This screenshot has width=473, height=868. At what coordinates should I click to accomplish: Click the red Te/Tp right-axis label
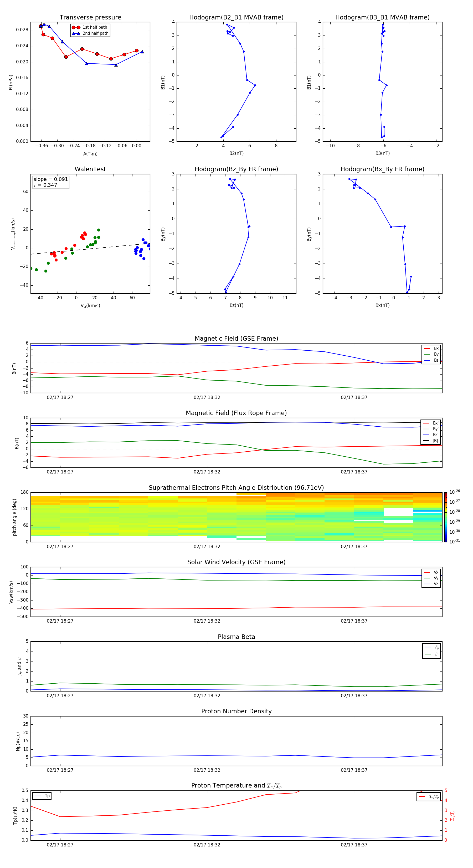452,815
